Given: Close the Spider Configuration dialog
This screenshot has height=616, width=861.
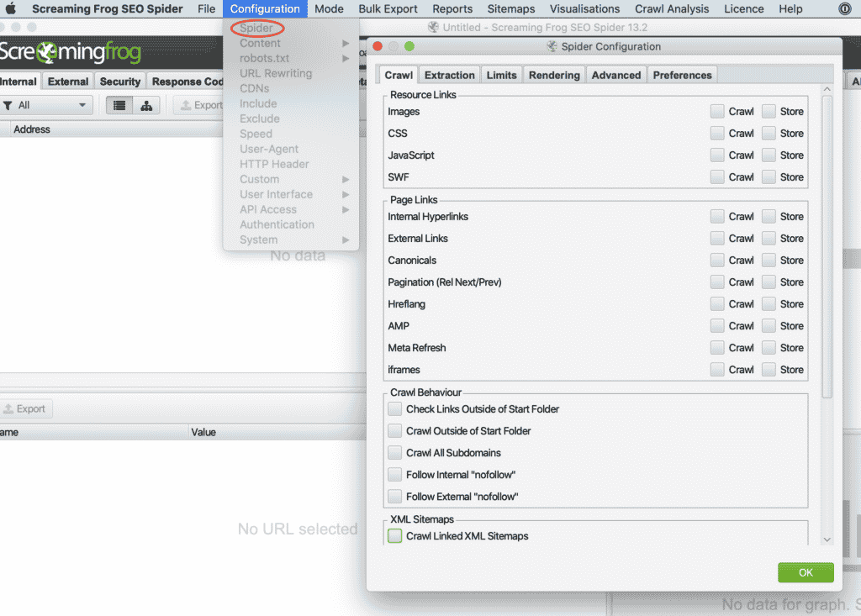Looking at the screenshot, I should [x=378, y=47].
